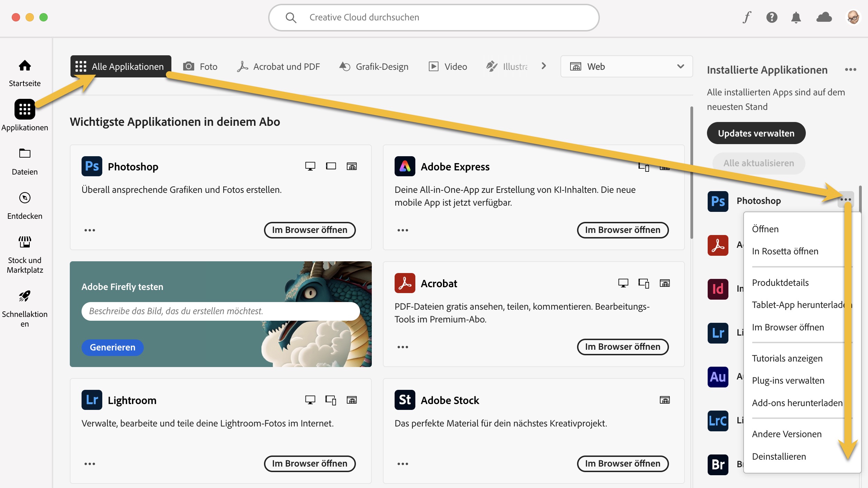This screenshot has width=868, height=488.
Task: Switch to the Foto tab
Action: 200,66
